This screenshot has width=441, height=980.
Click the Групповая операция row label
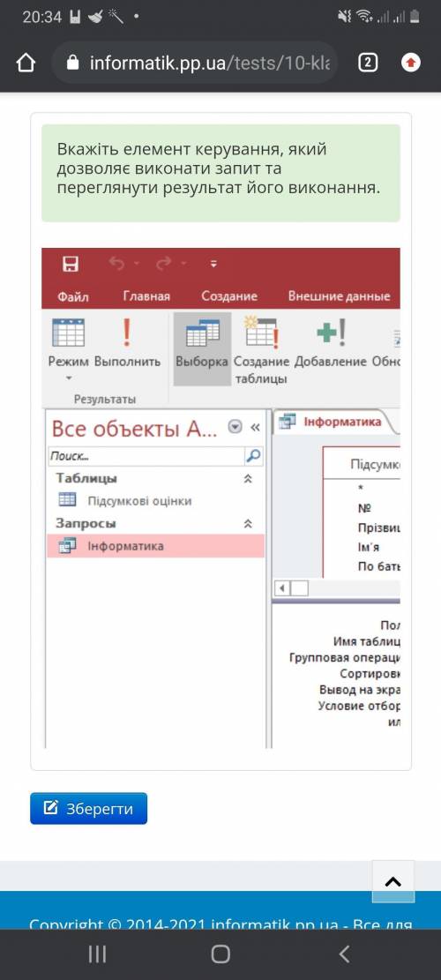click(345, 657)
